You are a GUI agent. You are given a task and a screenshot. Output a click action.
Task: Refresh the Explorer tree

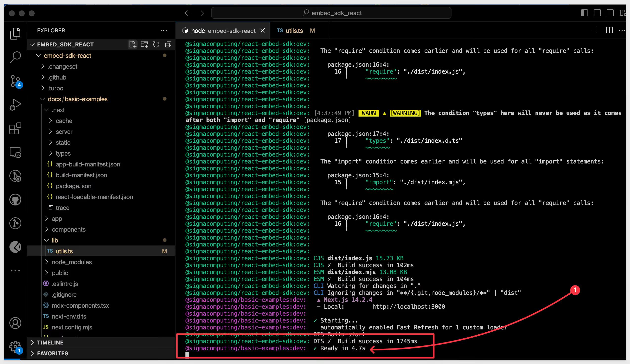(x=156, y=44)
